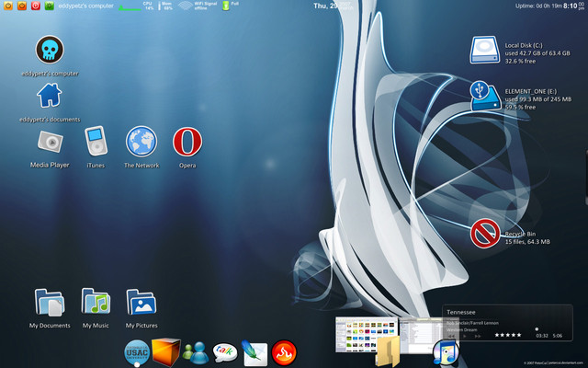Click the "used 99.3 MB of 245 MB" text
588x368 pixels.
pyautogui.click(x=538, y=99)
